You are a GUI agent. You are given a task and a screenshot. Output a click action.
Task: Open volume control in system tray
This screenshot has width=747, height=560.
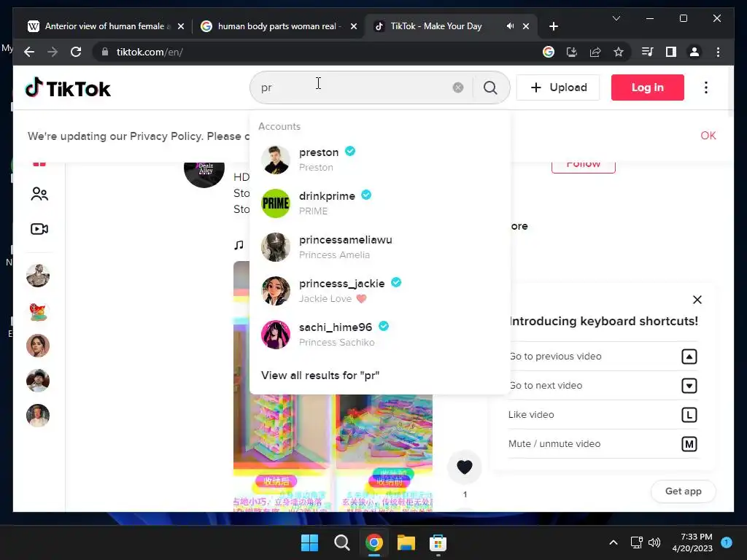(654, 542)
